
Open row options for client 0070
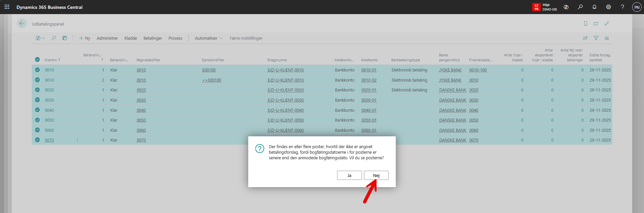[x=77, y=140]
